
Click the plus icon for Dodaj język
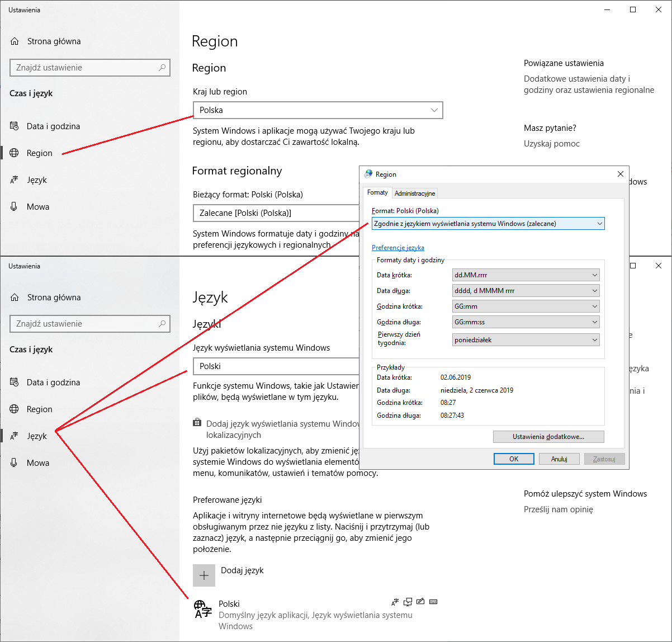coord(204,575)
